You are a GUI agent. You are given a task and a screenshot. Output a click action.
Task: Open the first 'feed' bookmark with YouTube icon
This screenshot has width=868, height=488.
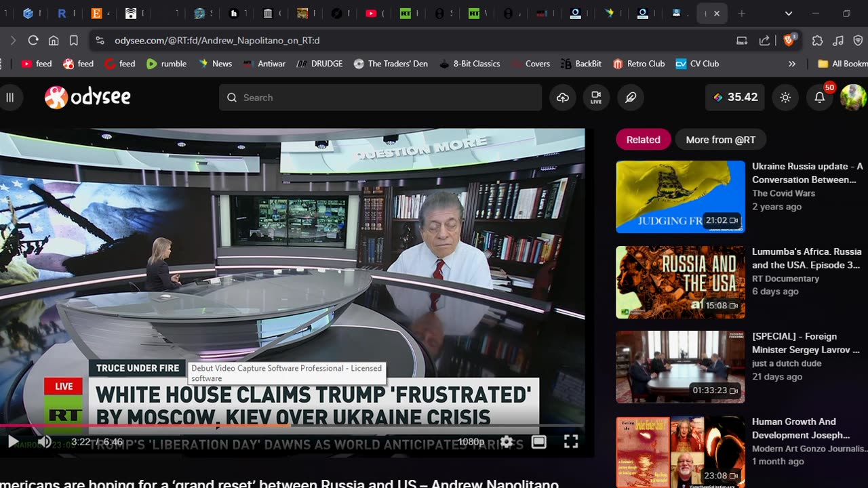37,64
